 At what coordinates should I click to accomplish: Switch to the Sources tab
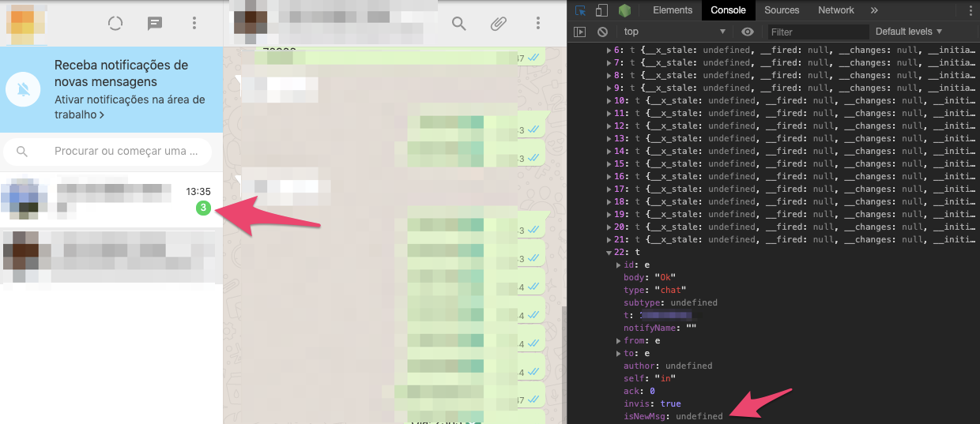[x=782, y=10]
